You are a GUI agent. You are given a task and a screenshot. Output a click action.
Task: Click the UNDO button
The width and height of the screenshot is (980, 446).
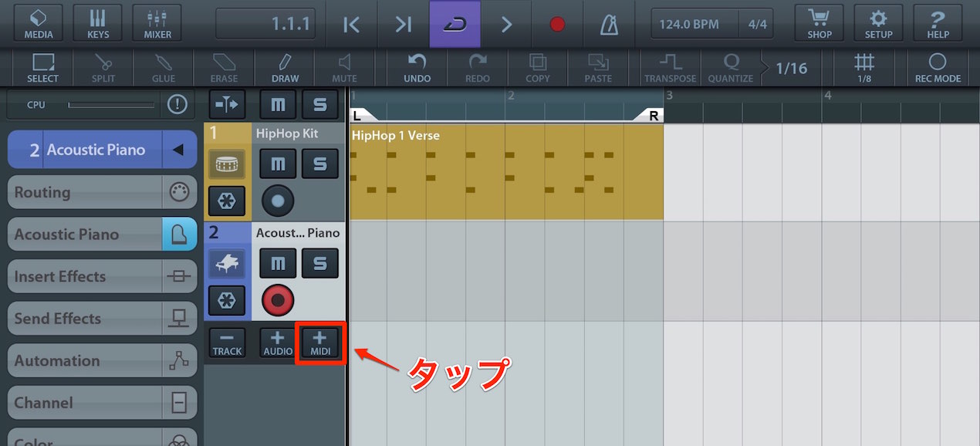tap(417, 68)
